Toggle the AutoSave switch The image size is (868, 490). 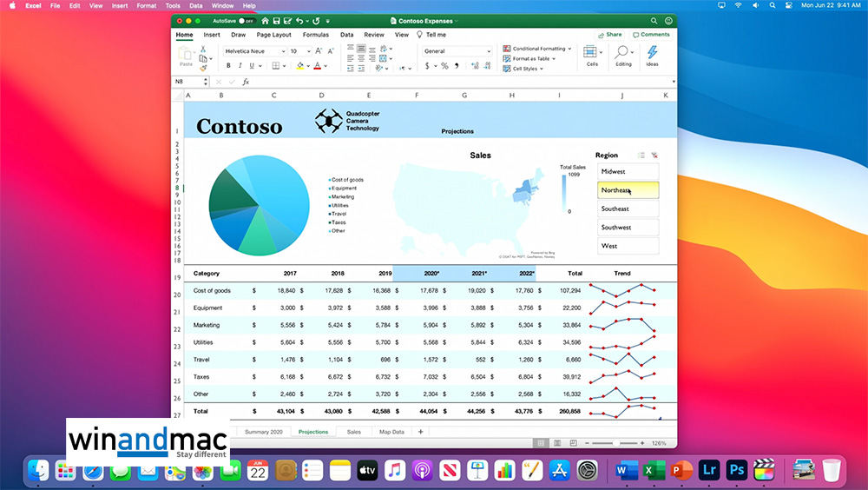pyautogui.click(x=246, y=20)
